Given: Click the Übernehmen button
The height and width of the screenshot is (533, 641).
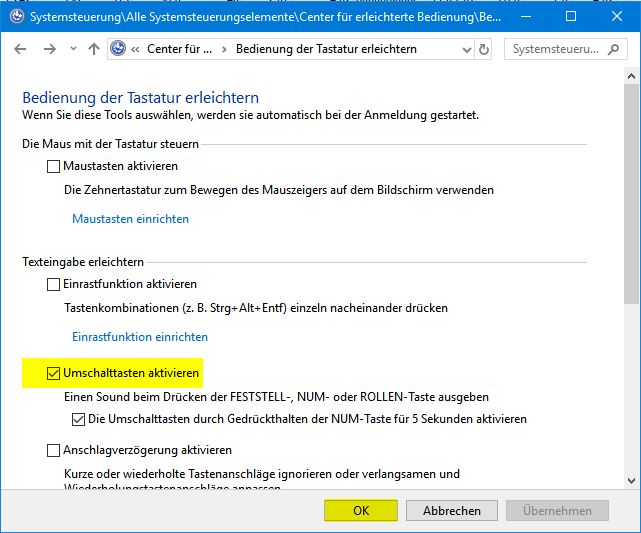Looking at the screenshot, I should tap(557, 511).
